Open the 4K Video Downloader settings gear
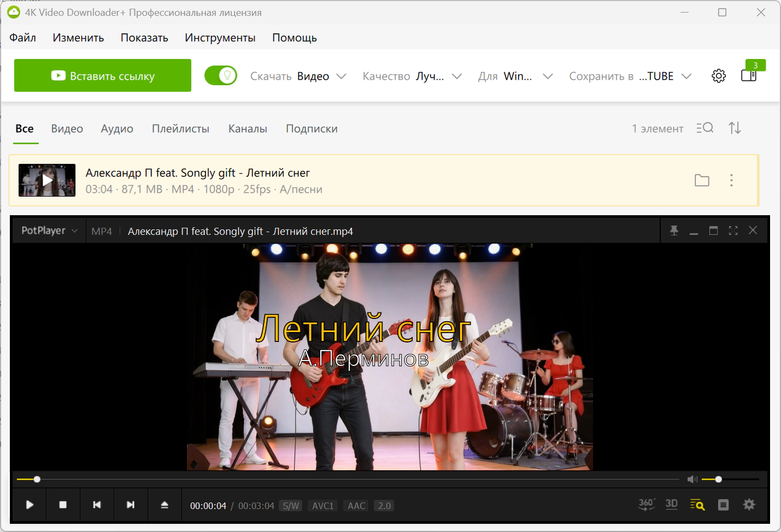 point(719,76)
